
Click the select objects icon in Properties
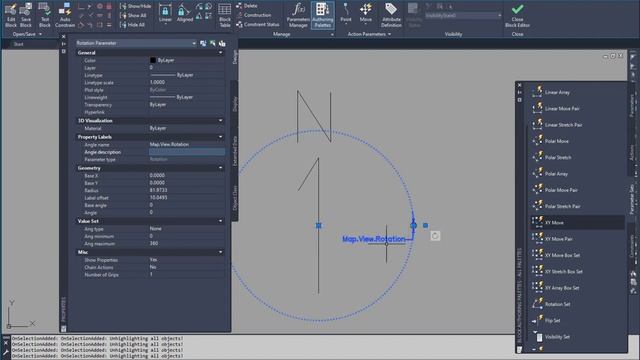(213, 43)
